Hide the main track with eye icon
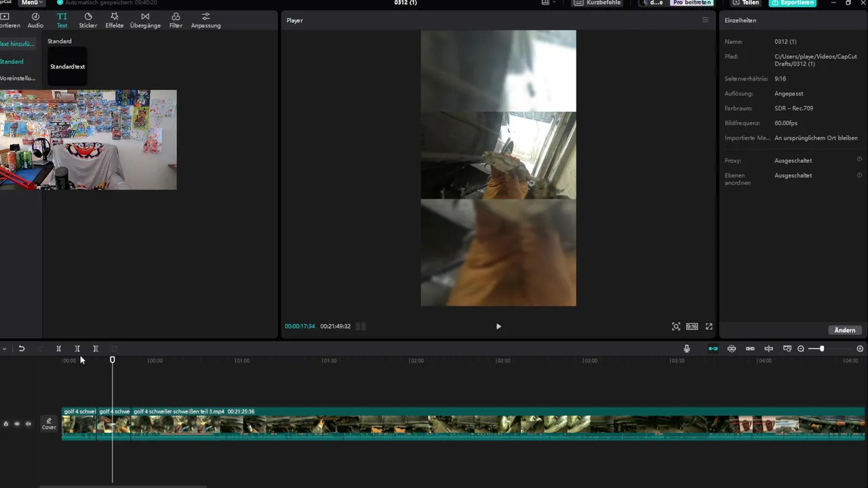The image size is (868, 488). click(17, 424)
